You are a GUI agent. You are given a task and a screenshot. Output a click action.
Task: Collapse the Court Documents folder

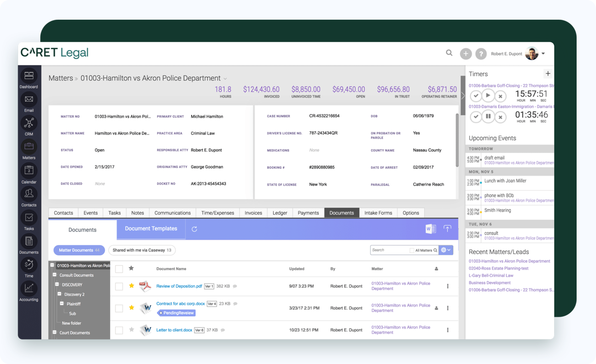point(54,332)
